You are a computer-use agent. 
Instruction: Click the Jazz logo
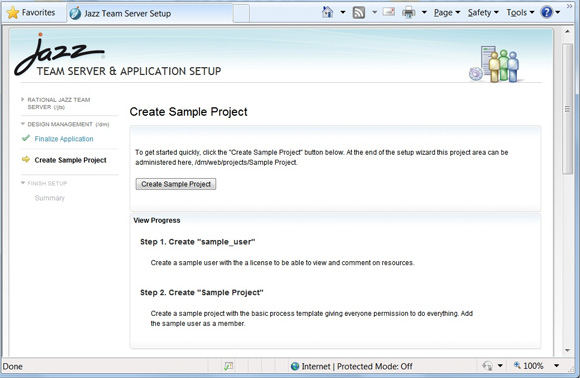(x=60, y=54)
